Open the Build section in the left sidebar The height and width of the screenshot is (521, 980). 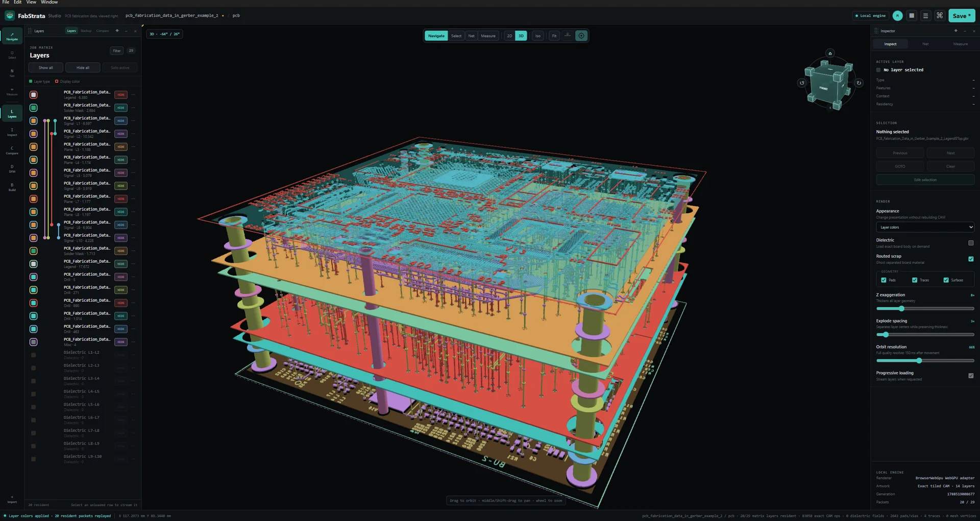[12, 187]
